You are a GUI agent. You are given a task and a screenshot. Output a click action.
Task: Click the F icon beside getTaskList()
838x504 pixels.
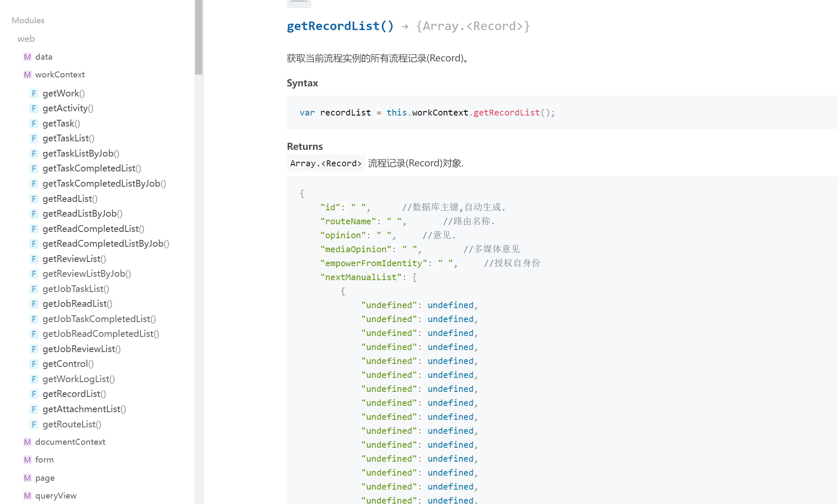click(34, 138)
